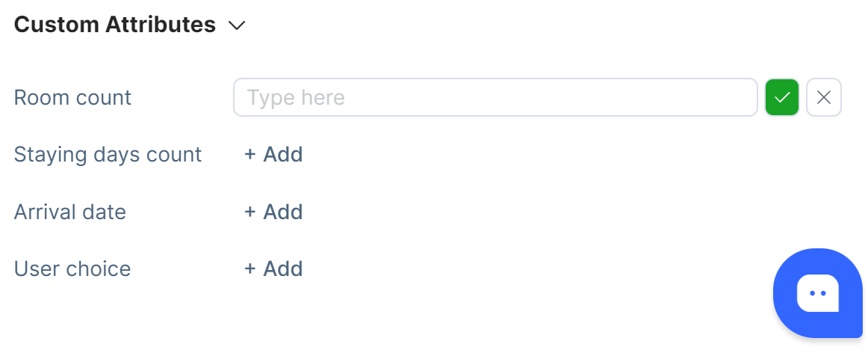Click the plus icon beside Arrival date
868x362 pixels.
coord(250,212)
